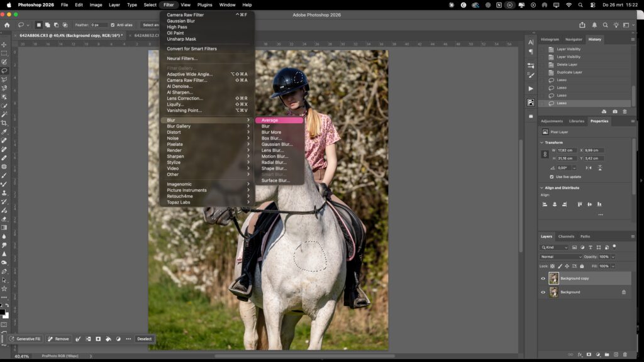Select the Background layer thumbnail
The width and height of the screenshot is (644, 362).
click(x=553, y=292)
